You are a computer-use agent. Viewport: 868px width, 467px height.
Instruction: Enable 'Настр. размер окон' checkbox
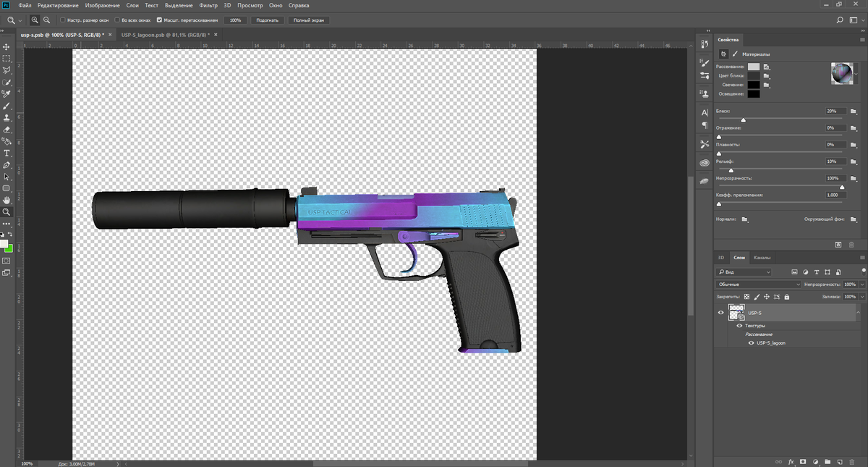click(63, 20)
